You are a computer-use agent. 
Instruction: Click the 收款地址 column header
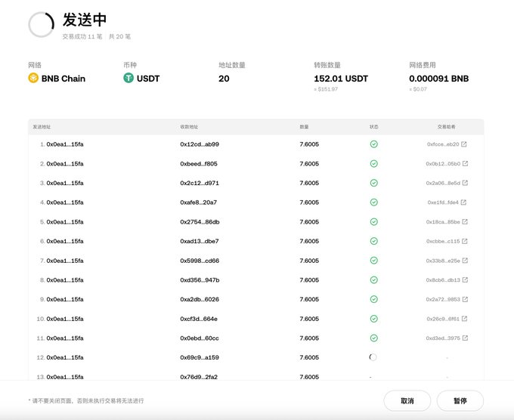[189, 127]
